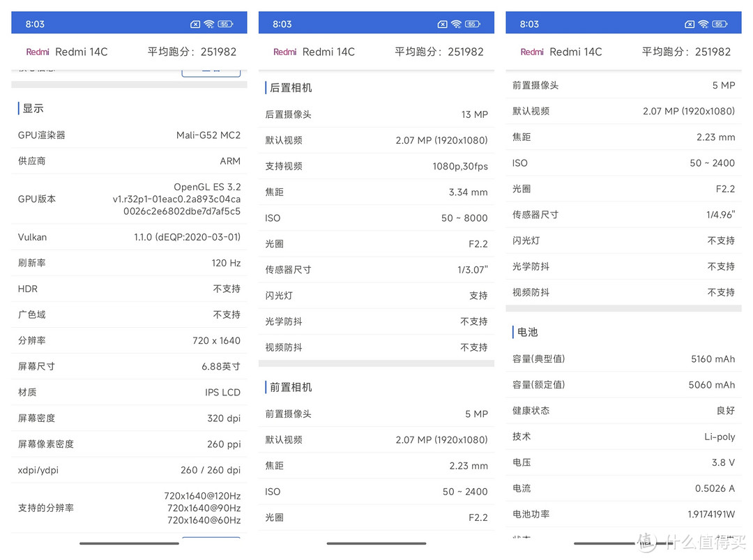Tap the no-SIM icon in the right screen status bar

coord(690,24)
